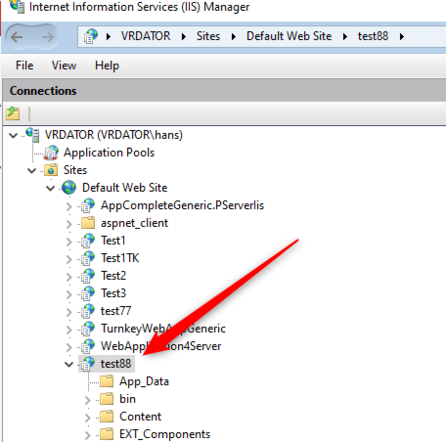Click the Test3 application icon
Viewport: 446px width, 442px height.
click(x=88, y=293)
